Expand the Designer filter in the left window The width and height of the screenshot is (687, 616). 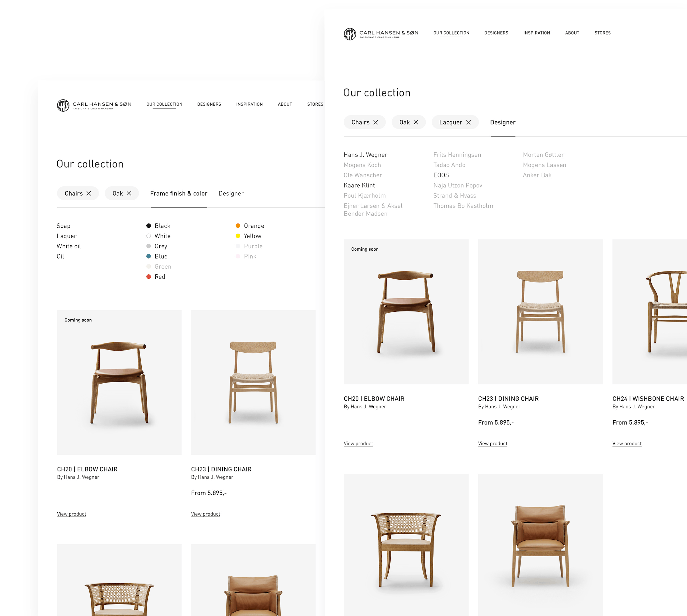coord(231,193)
